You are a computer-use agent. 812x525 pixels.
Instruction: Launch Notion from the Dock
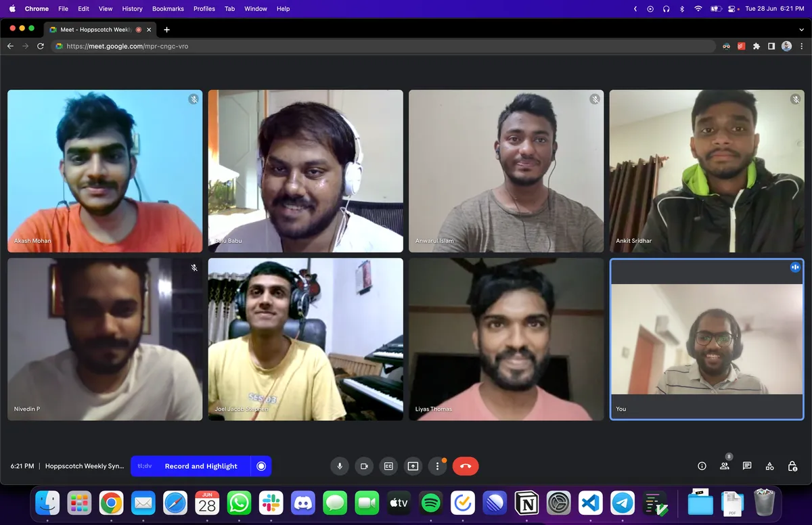point(526,503)
